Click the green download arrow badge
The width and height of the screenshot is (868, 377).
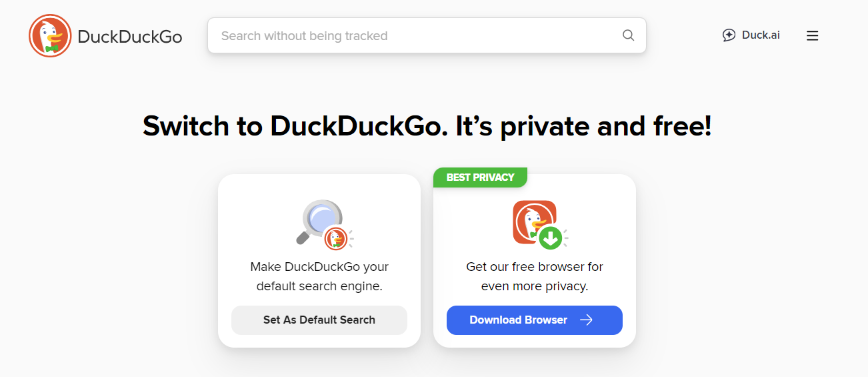coord(551,238)
